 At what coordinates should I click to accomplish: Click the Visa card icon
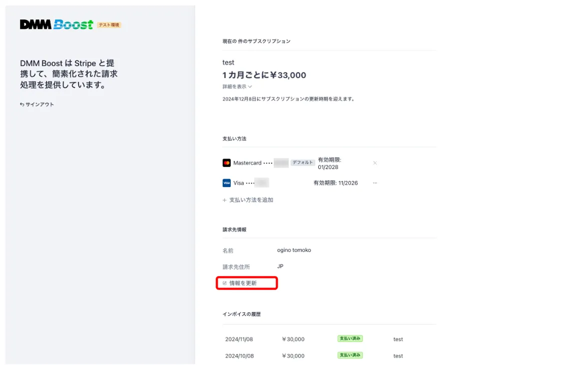(227, 183)
